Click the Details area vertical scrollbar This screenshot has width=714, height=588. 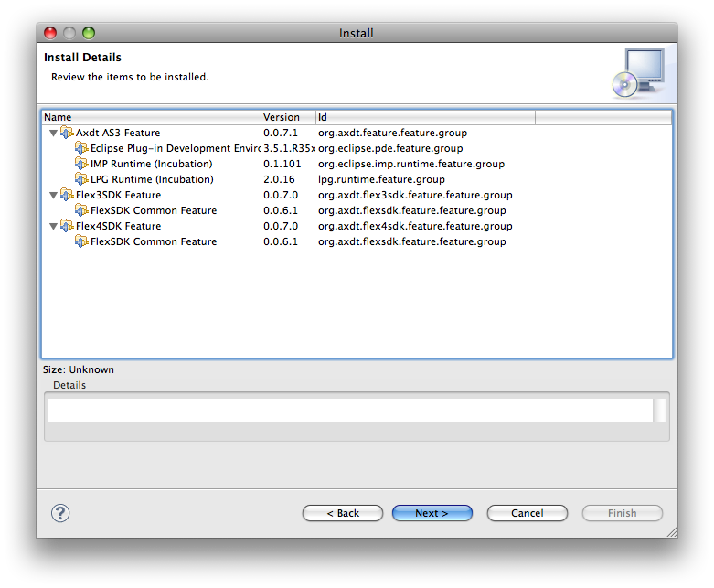tap(660, 410)
